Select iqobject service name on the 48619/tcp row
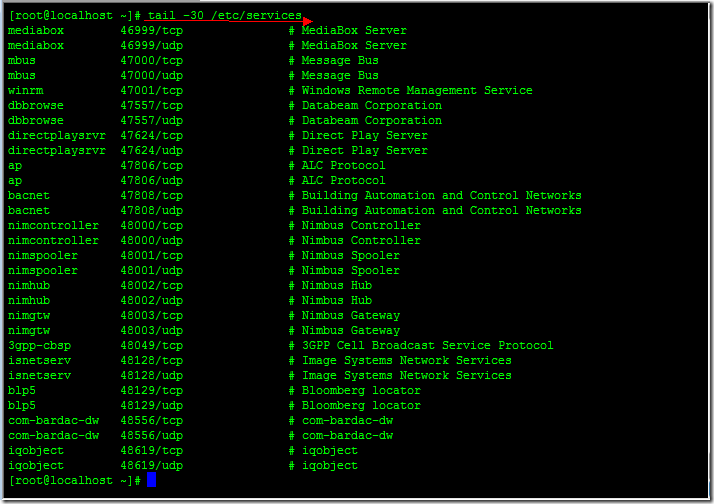Screen dimensions: 714x504 pos(36,451)
